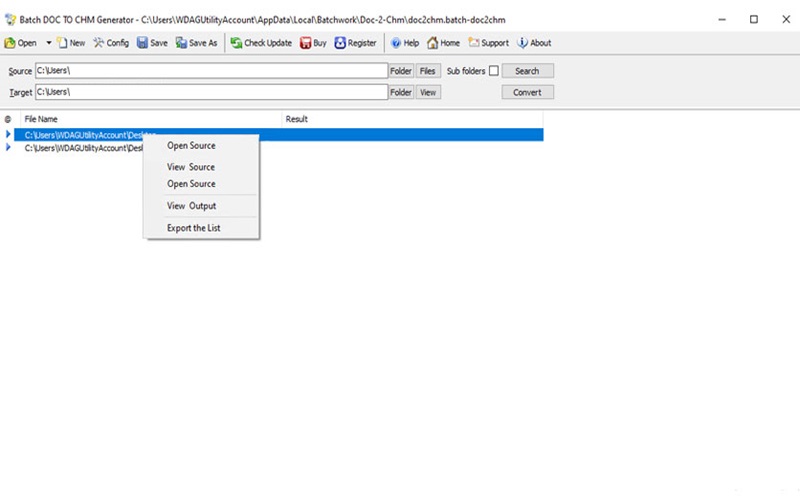800x500 pixels.
Task: Go to the Home toolbar icon
Action: tap(433, 43)
